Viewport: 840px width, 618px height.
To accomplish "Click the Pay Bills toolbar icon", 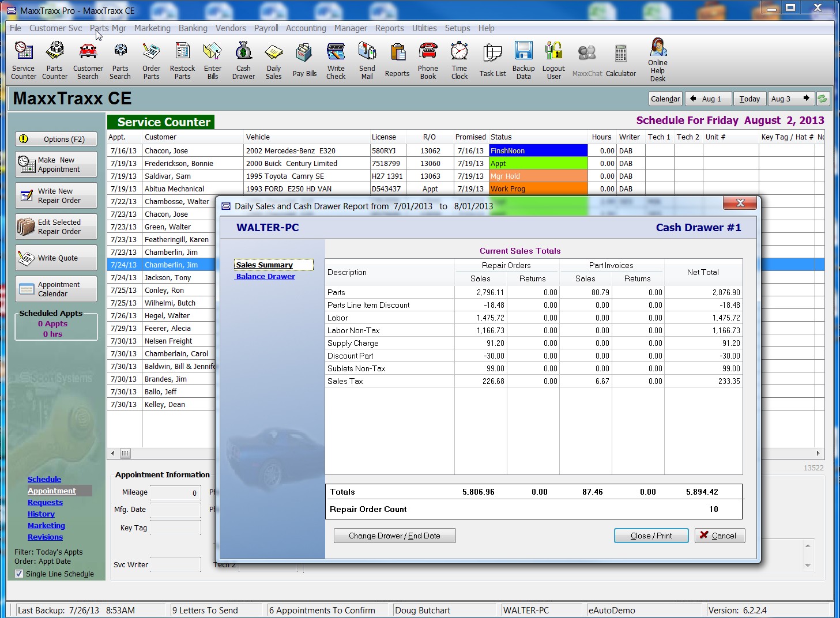I will tap(304, 60).
